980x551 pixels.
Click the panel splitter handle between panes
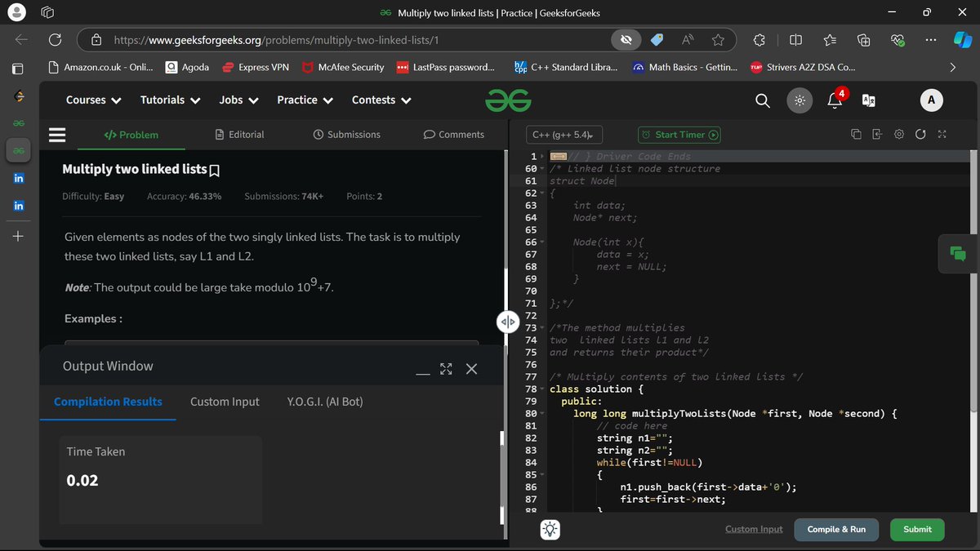point(507,322)
